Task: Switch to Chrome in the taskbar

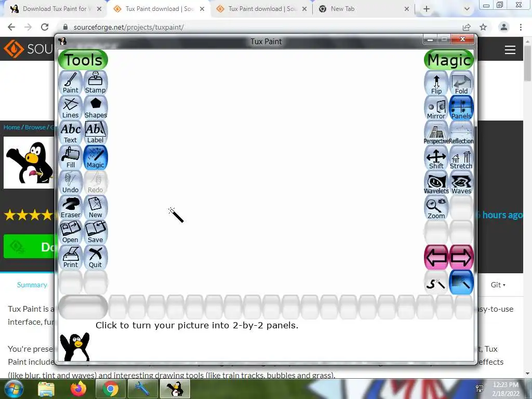Action: coord(111,389)
